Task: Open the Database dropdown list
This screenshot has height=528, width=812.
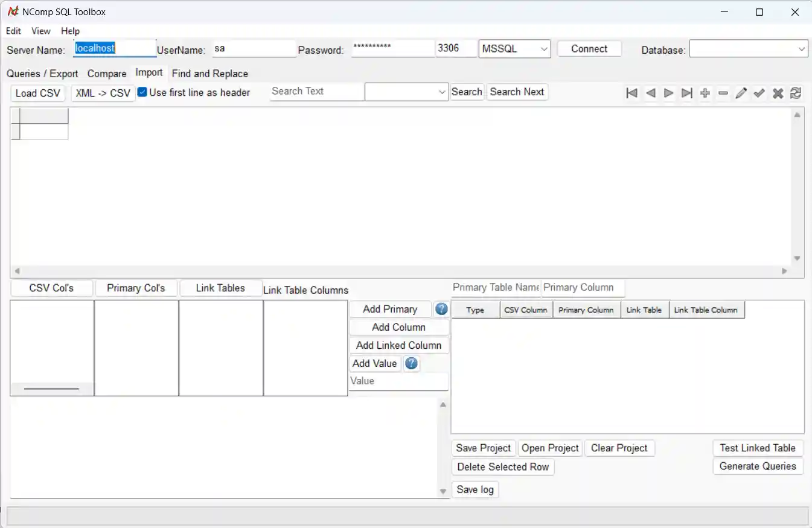Action: [x=801, y=49]
